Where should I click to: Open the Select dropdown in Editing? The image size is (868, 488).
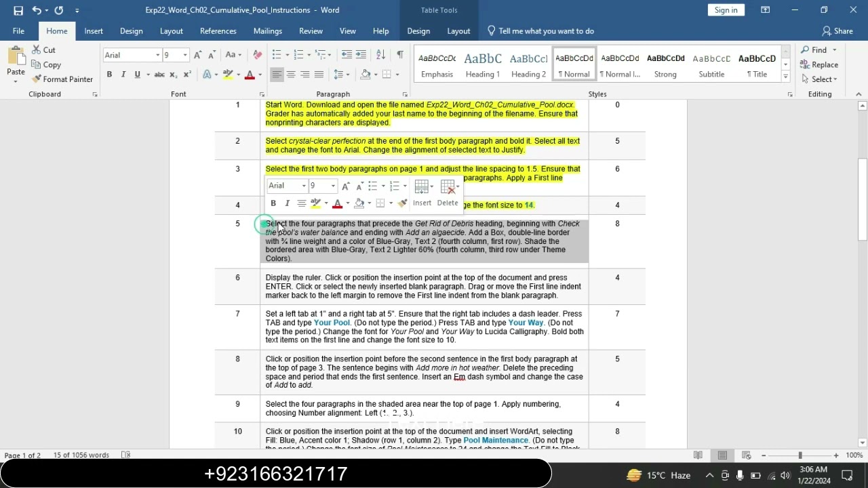click(x=825, y=79)
